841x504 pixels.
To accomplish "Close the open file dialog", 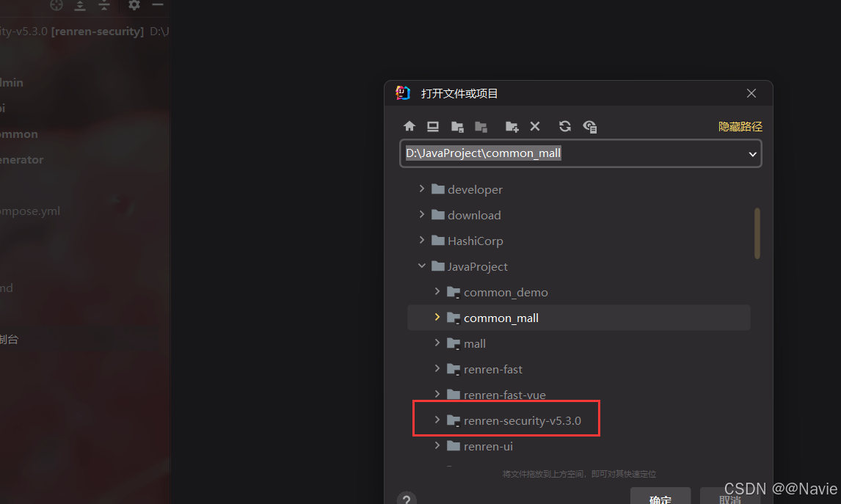I will click(x=751, y=93).
